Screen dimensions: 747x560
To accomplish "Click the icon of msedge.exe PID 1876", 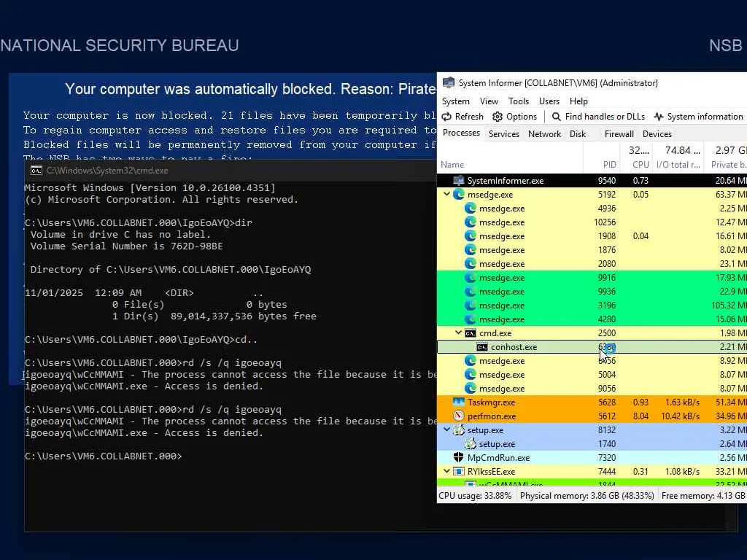I will point(471,249).
